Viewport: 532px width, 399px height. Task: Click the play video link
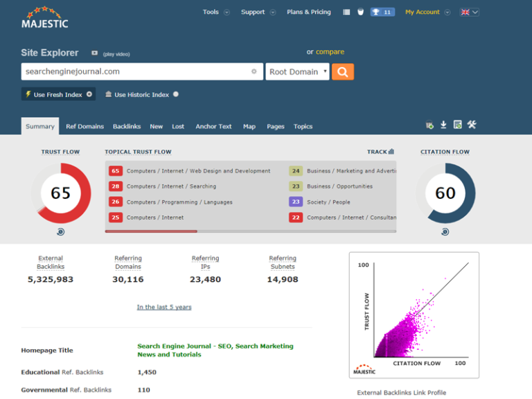coord(116,54)
